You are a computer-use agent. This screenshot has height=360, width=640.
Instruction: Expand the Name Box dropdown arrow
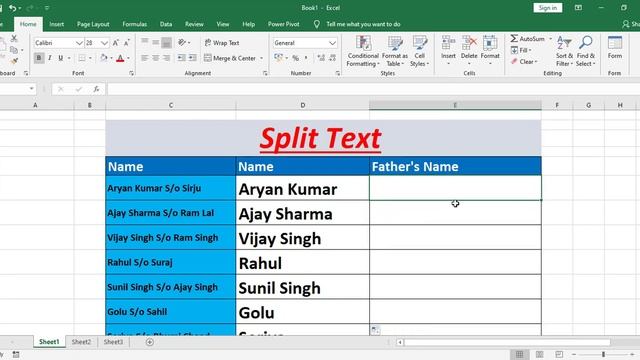[x=31, y=89]
